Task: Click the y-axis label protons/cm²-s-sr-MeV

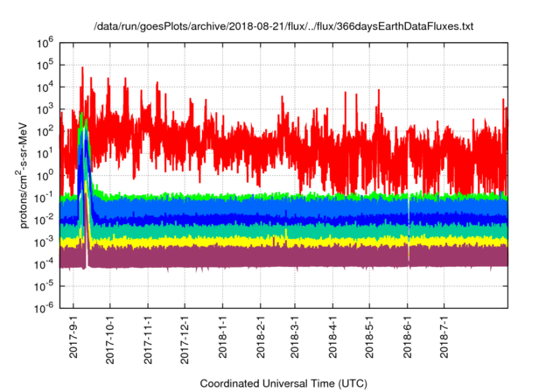Action: pyautogui.click(x=23, y=175)
